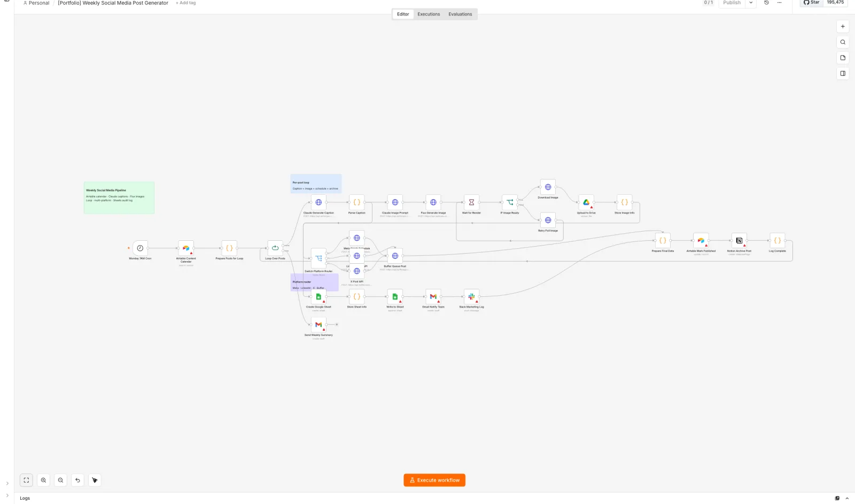Select the IF Image Ready node
Viewport: 855px width, 504px height.
click(x=510, y=202)
